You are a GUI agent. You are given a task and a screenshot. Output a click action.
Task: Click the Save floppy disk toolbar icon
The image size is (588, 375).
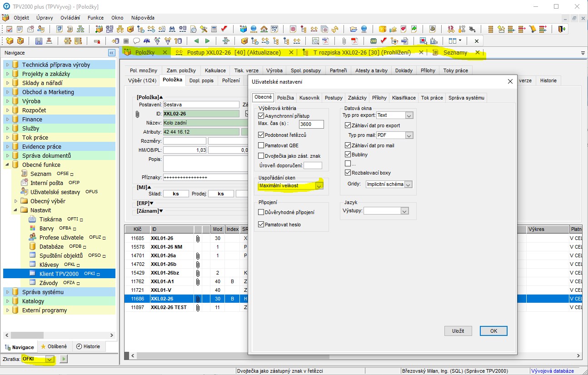[x=39, y=40]
